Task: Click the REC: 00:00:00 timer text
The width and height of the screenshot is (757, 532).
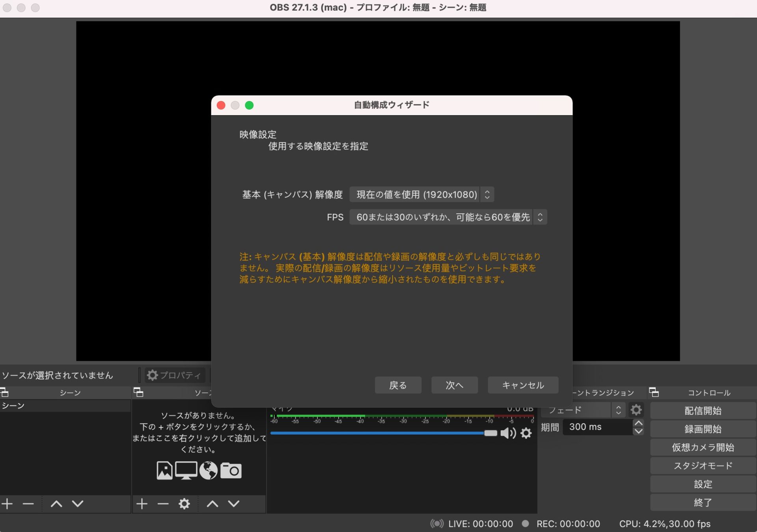Action: pyautogui.click(x=568, y=524)
